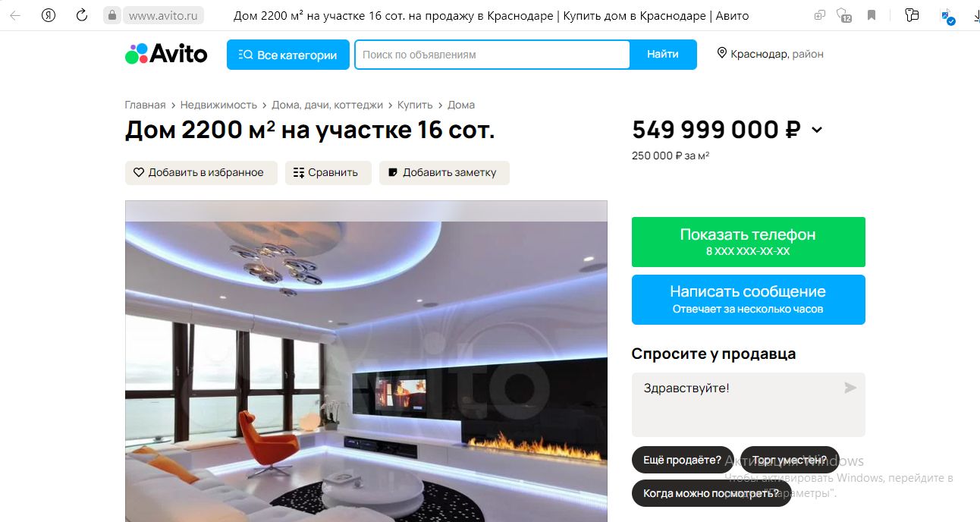
Task: Click the send arrow in the message box
Action: click(850, 388)
